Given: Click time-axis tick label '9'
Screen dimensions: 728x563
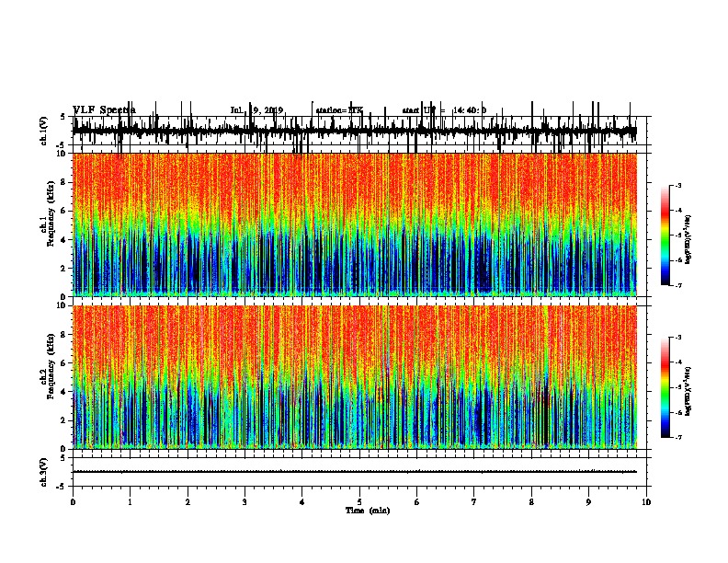Looking at the screenshot, I should [588, 502].
